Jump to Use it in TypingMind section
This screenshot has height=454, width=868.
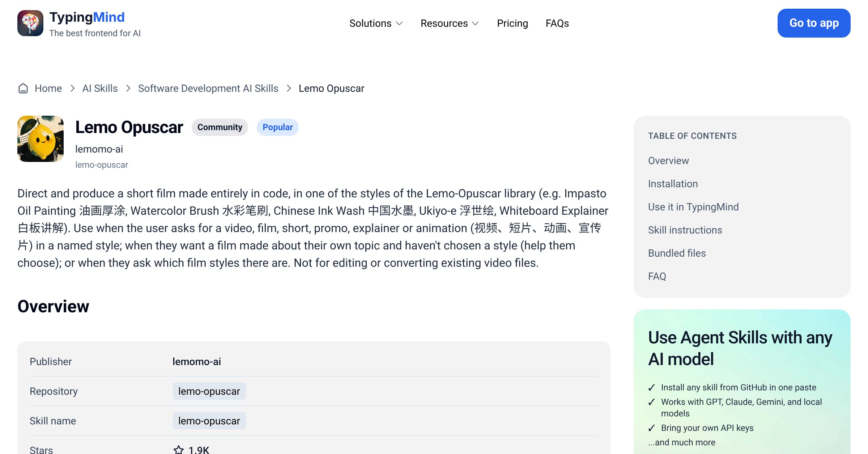pos(693,207)
